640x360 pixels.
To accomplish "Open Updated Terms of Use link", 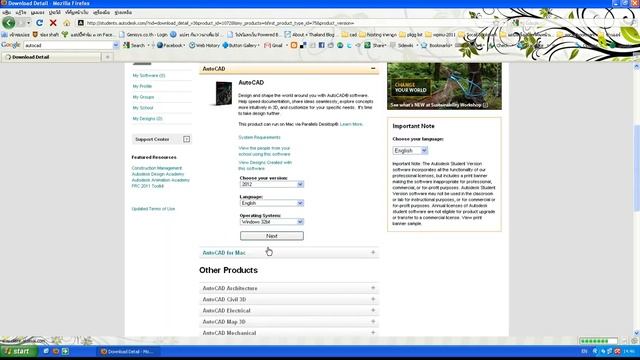I will (x=153, y=209).
